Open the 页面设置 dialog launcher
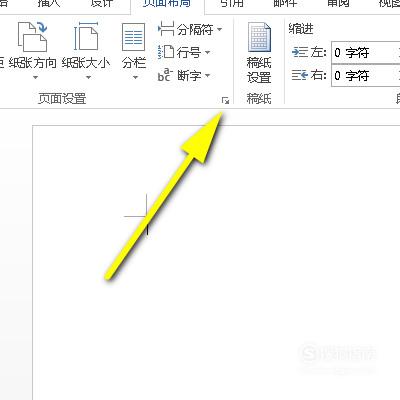Image resolution: width=400 pixels, height=400 pixels. pos(226,100)
